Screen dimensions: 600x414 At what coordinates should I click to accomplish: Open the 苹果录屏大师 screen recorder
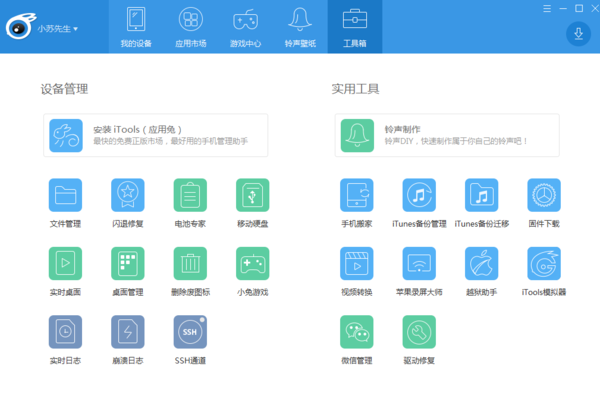419,264
